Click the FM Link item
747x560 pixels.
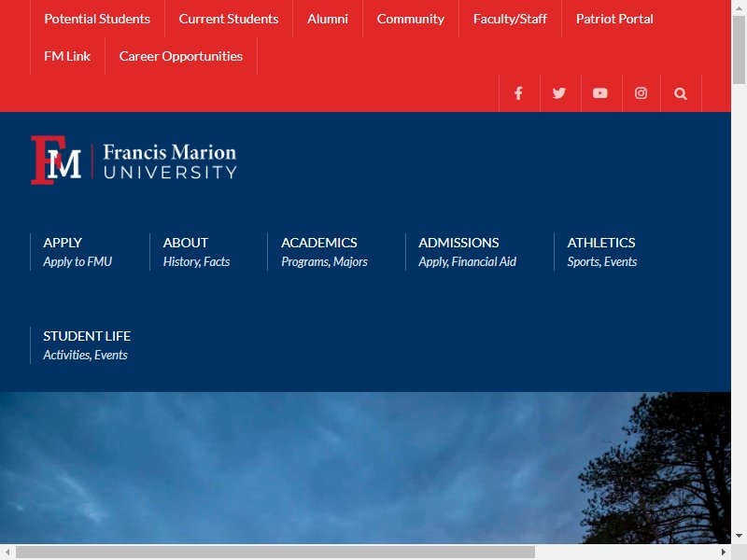click(67, 56)
